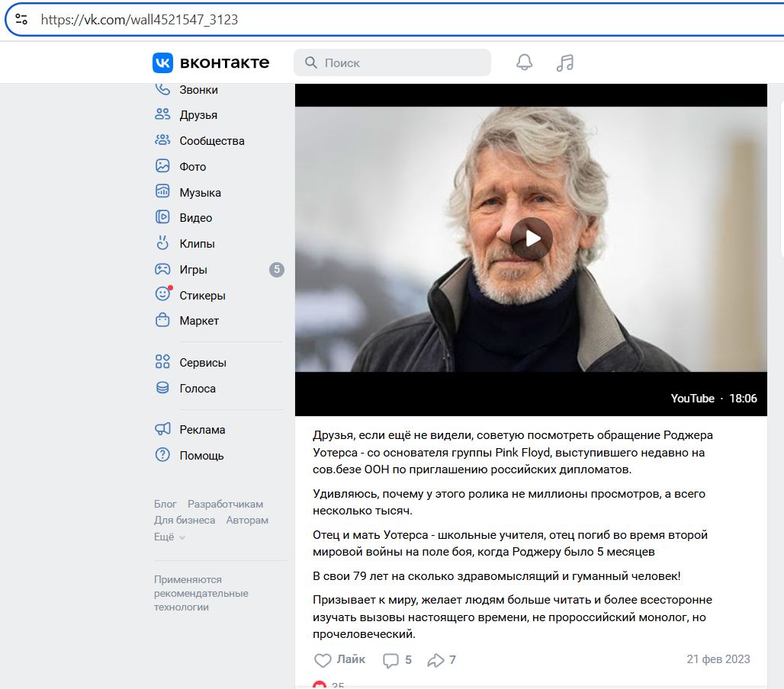Play the embedded YouTube video
Screen dimensions: 784x689
point(532,239)
